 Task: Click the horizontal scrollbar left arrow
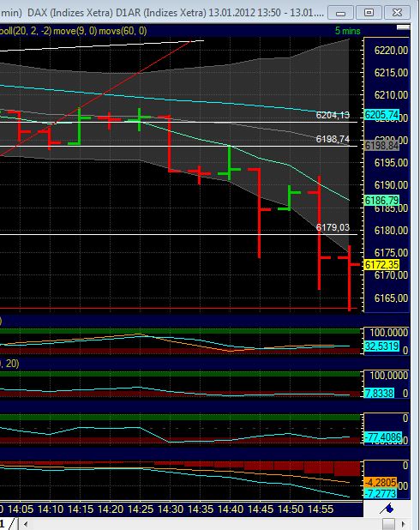[x=26, y=524]
